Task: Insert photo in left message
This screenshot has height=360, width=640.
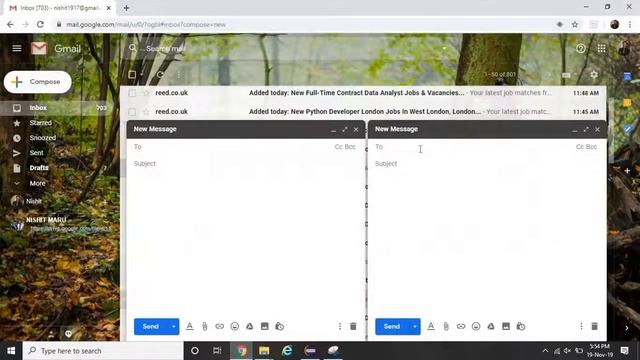Action: click(x=264, y=327)
